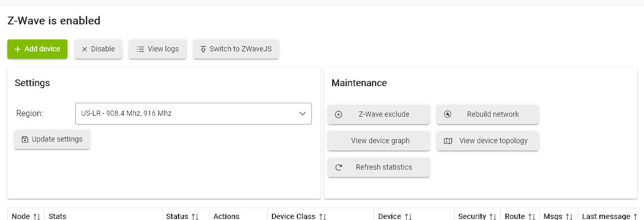The height and width of the screenshot is (220, 644).
Task: Click the save icon on Update settings
Action: click(25, 140)
